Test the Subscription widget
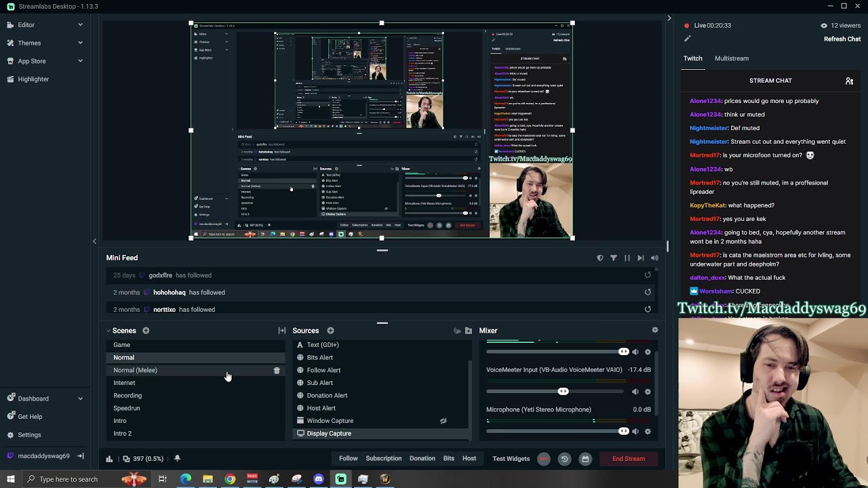The width and height of the screenshot is (868, 488). [x=384, y=459]
